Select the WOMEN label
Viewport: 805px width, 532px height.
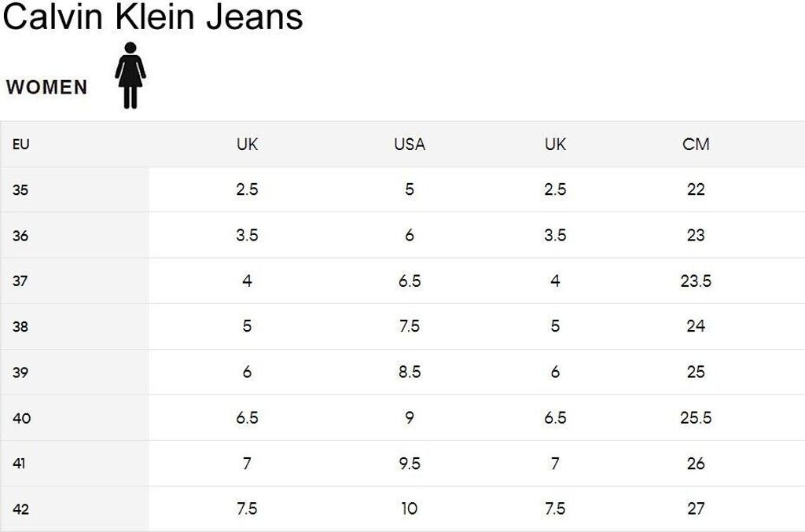tap(46, 87)
